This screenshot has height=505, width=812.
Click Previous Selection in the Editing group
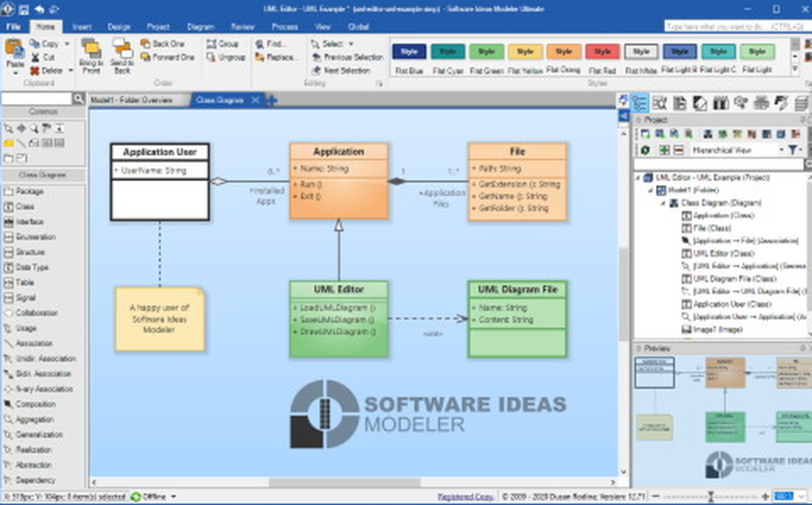(347, 57)
